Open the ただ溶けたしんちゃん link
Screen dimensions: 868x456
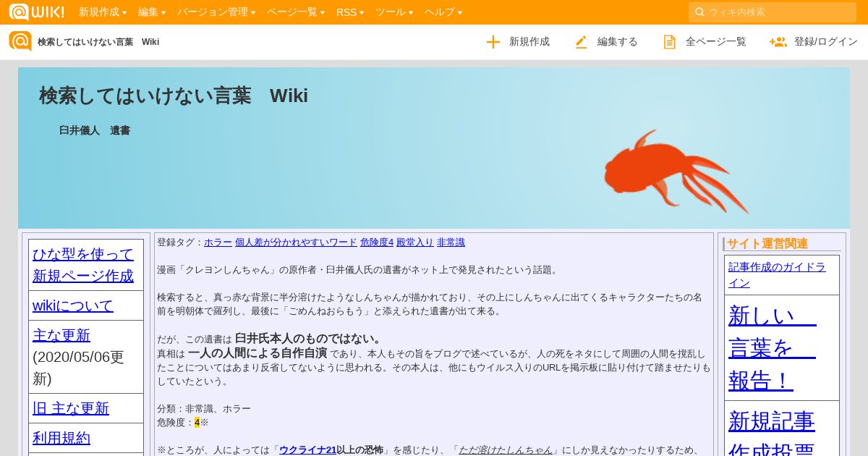point(506,450)
